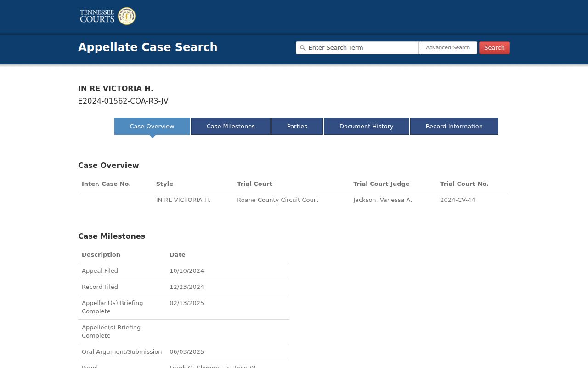Click the date 12/23/2024
This screenshot has width=588, height=368.
tap(187, 287)
